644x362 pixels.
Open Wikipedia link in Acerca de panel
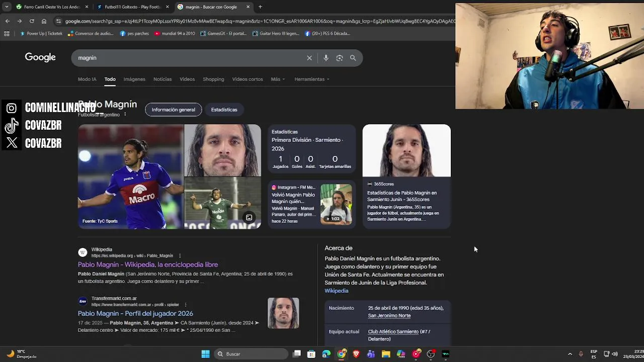pyautogui.click(x=337, y=291)
